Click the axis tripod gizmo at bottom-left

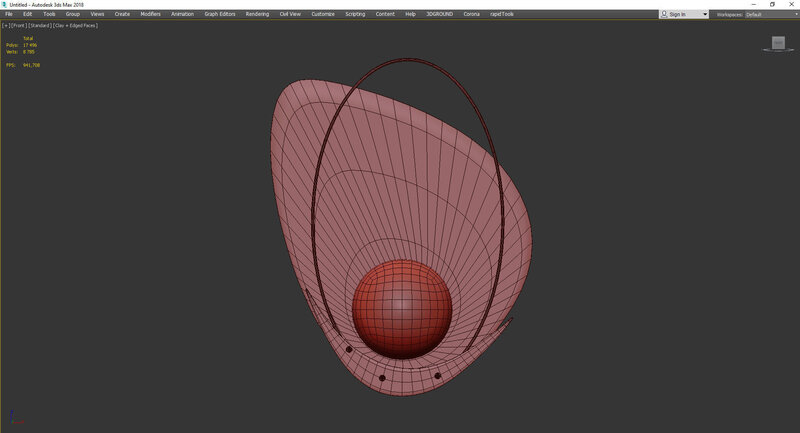[12, 419]
